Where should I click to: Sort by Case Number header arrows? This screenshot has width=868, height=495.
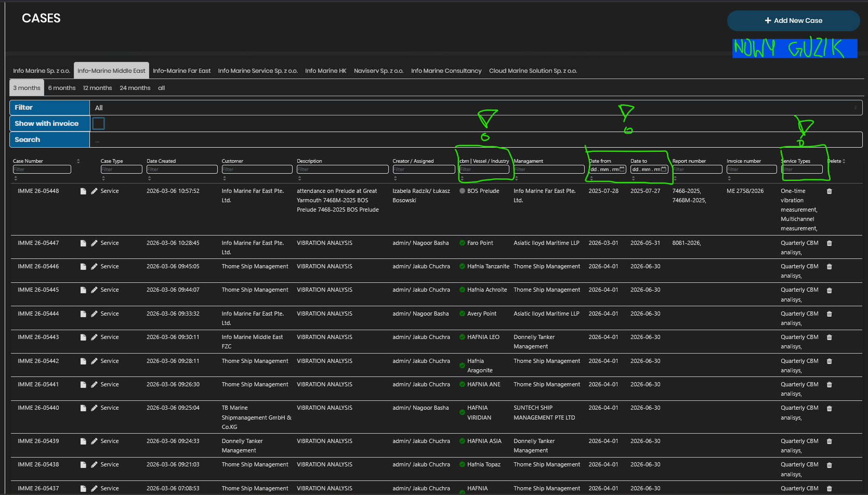click(x=78, y=161)
